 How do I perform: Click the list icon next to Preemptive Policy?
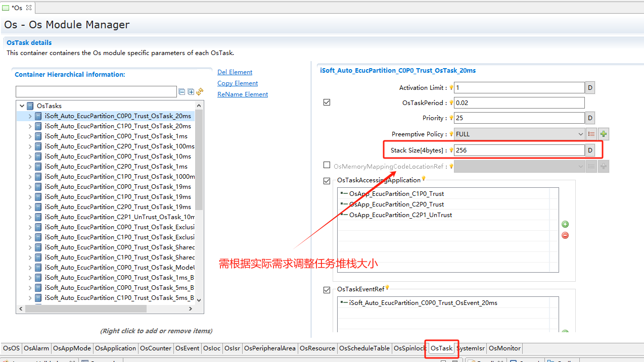[x=591, y=134]
